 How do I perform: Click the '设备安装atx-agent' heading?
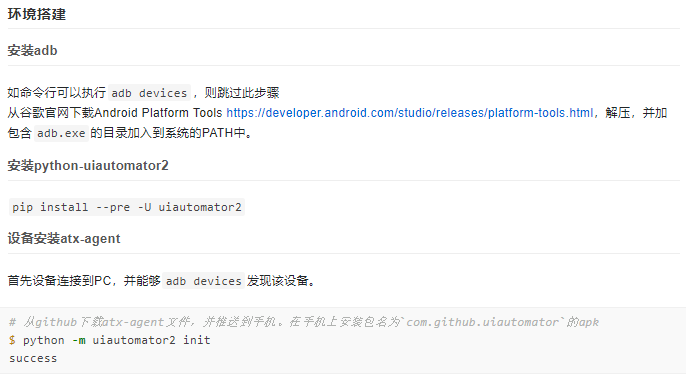[64, 239]
